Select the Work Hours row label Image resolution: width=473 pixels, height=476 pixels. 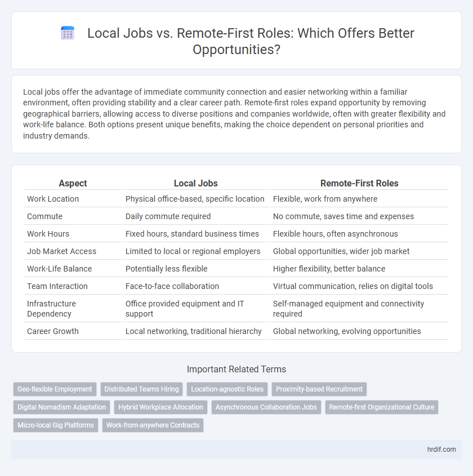[x=48, y=234]
